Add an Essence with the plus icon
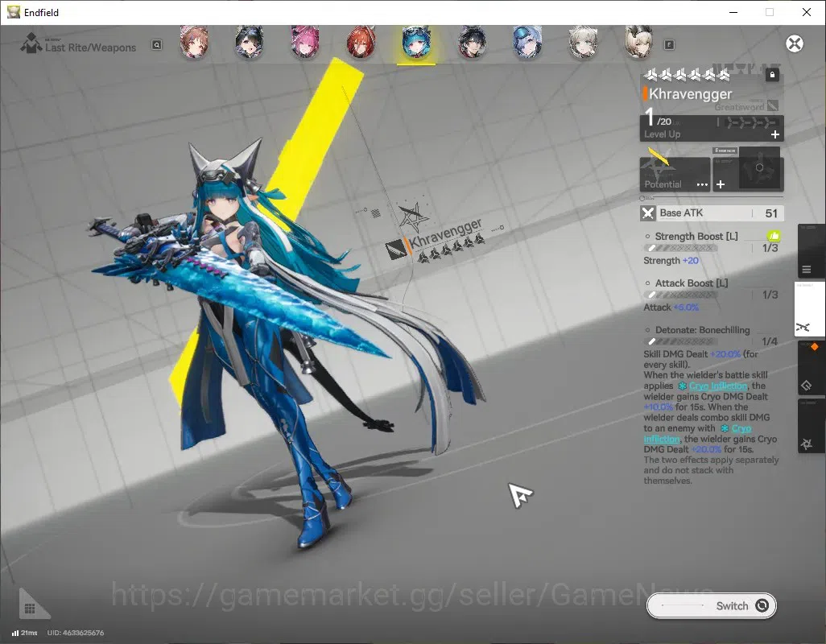 pos(721,184)
